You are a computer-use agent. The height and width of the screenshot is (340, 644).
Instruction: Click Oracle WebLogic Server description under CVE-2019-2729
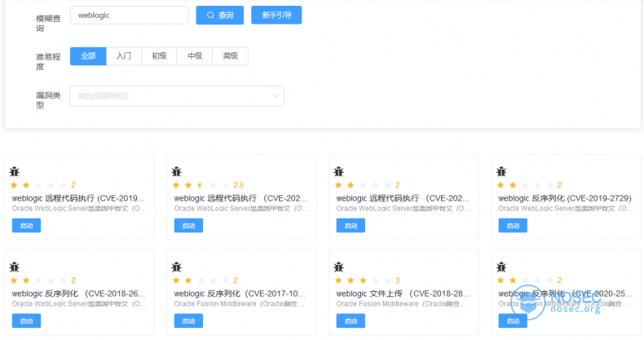coord(565,209)
